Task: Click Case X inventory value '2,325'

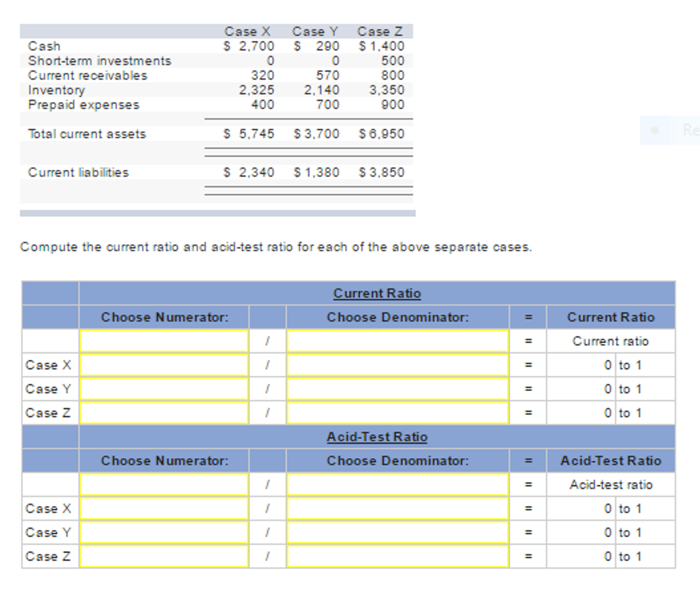Action: (x=257, y=90)
